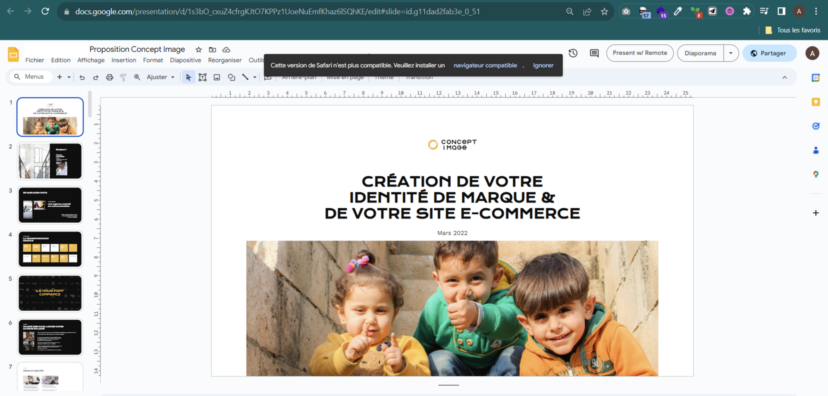The width and height of the screenshot is (828, 396).
Task: Open Tous les favoris bookmarks folder
Action: pos(793,30)
